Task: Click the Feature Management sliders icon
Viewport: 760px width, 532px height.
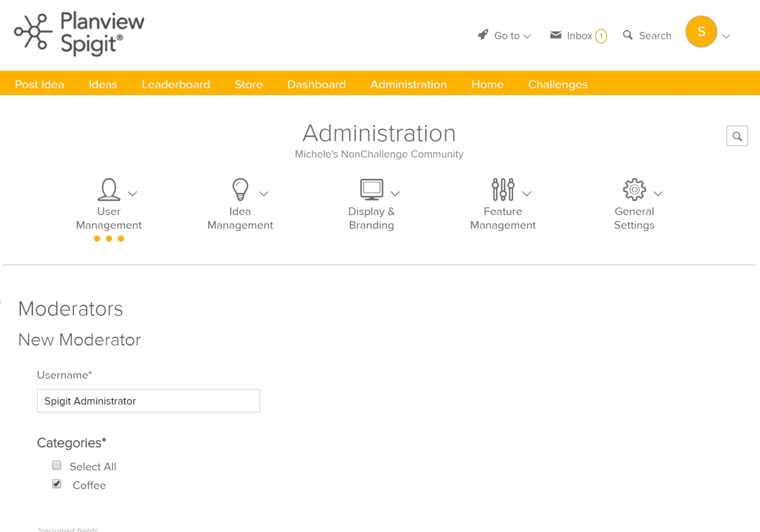Action: [x=503, y=189]
